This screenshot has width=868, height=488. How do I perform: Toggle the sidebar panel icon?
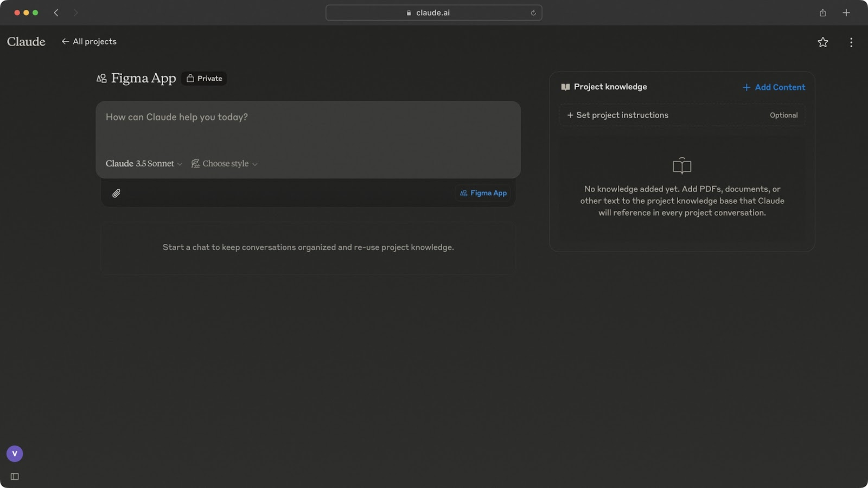tap(15, 477)
